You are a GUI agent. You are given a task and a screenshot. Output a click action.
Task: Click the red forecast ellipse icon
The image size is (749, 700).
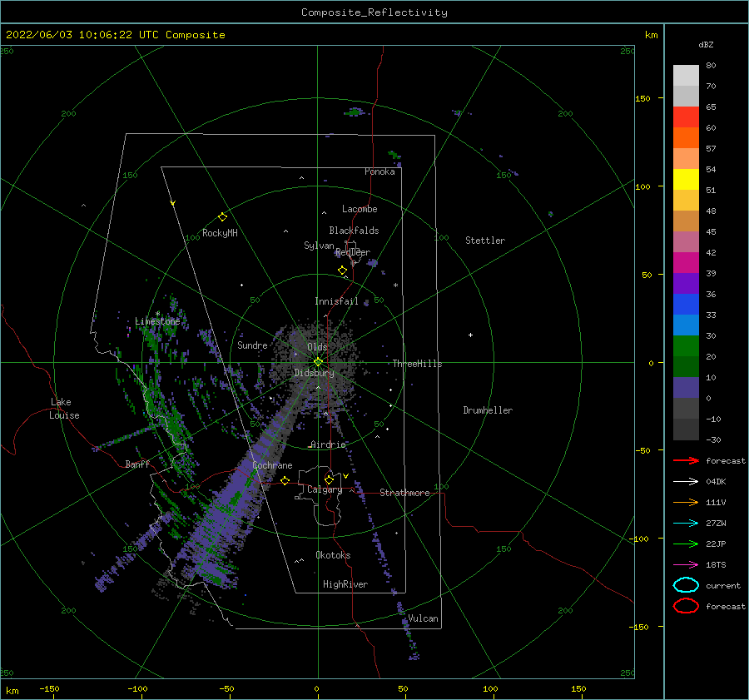click(686, 606)
